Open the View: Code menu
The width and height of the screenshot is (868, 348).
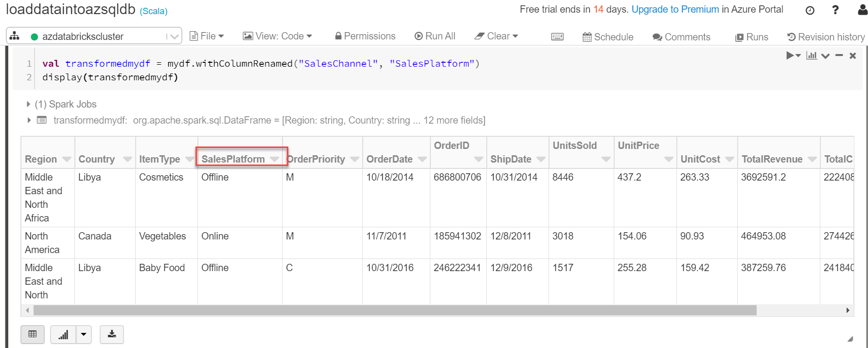(278, 37)
